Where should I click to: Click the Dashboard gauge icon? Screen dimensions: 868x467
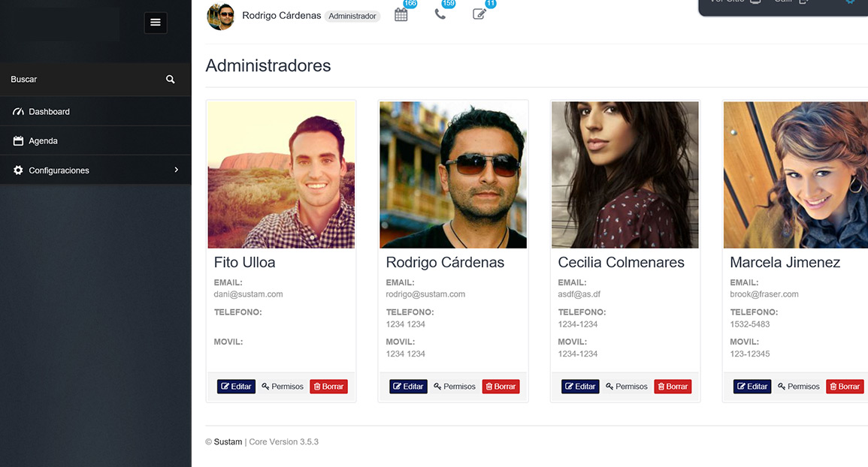click(x=18, y=111)
